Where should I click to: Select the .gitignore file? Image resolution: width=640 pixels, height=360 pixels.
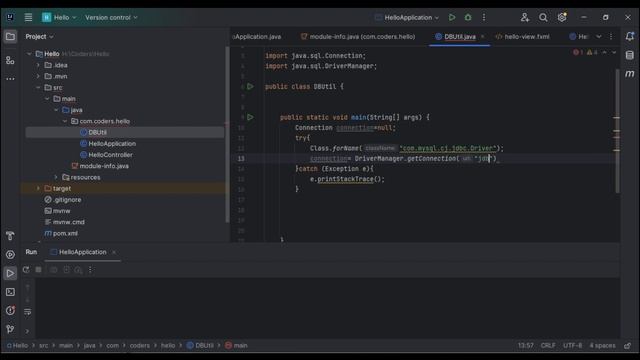(x=67, y=200)
